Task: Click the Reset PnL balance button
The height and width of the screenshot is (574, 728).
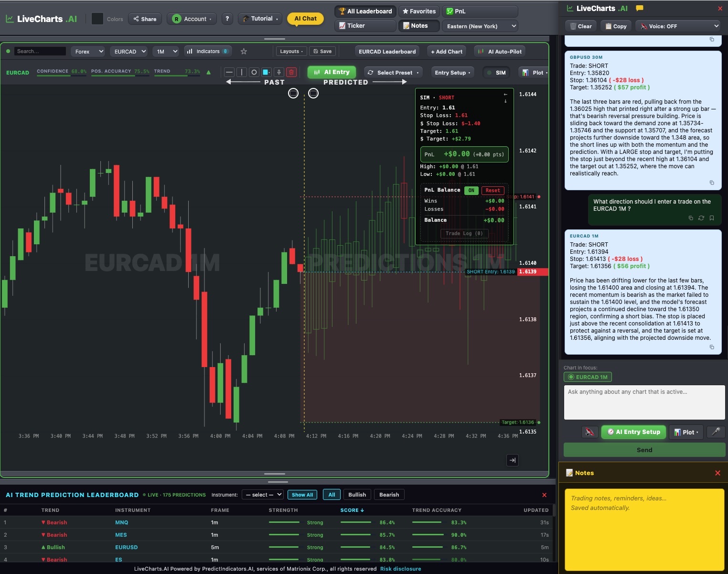Action: coord(492,190)
